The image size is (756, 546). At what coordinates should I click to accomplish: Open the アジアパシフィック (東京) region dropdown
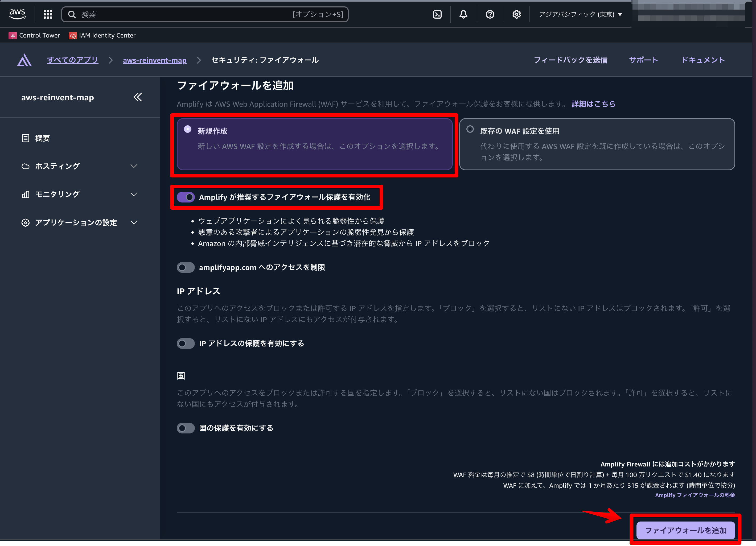click(580, 14)
